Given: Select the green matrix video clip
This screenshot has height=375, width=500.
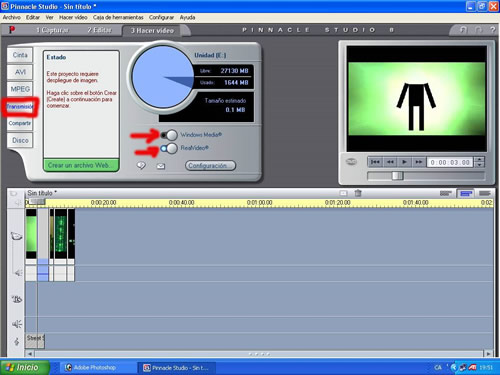Looking at the screenshot, I should point(60,234).
